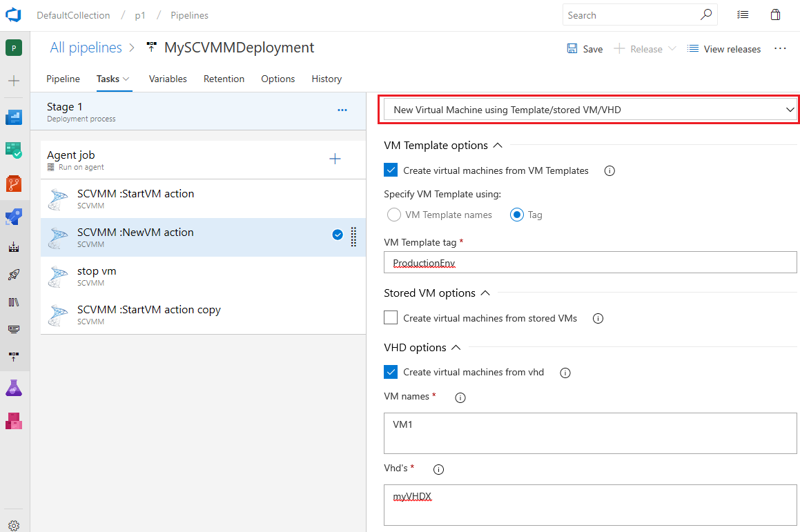This screenshot has width=800, height=532.
Task: Open Azure DevOps home logo
Action: click(14, 15)
